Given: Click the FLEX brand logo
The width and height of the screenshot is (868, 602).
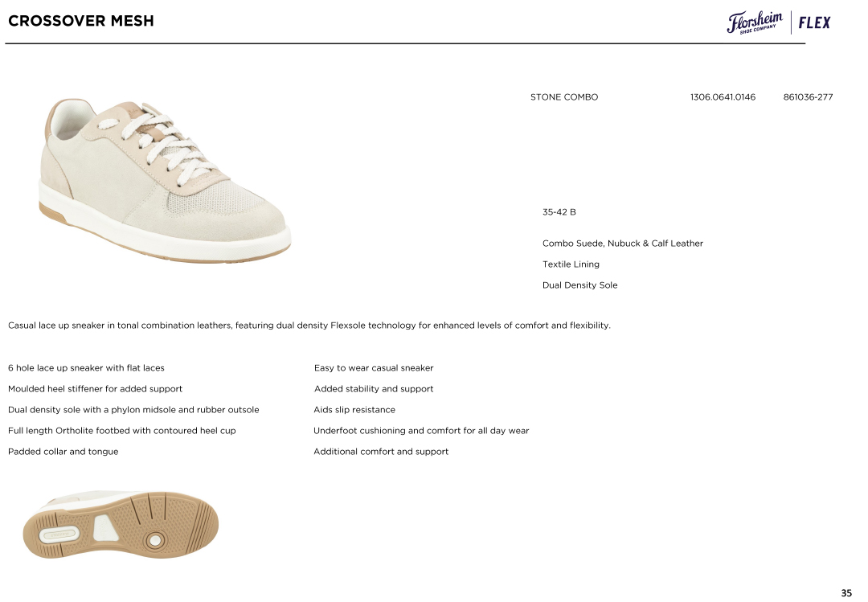Looking at the screenshot, I should pos(814,23).
